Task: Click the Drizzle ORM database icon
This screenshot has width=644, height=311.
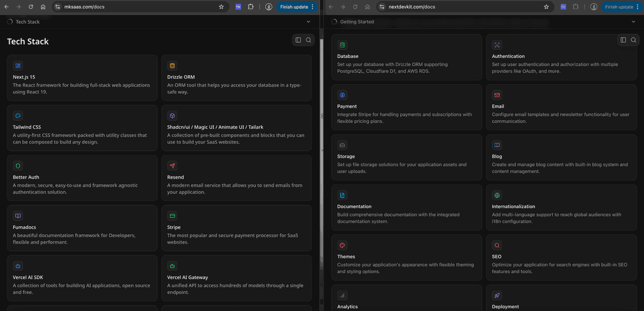Action: pos(172,66)
